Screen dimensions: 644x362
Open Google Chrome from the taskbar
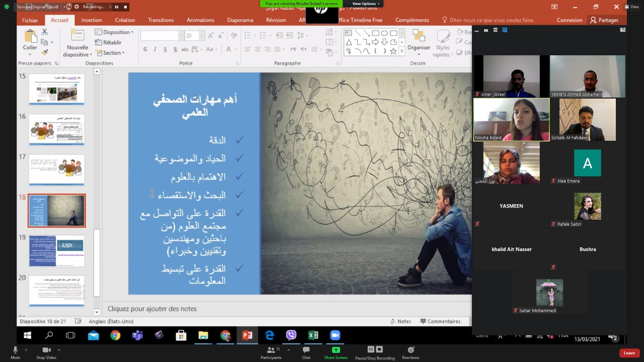(x=115, y=335)
